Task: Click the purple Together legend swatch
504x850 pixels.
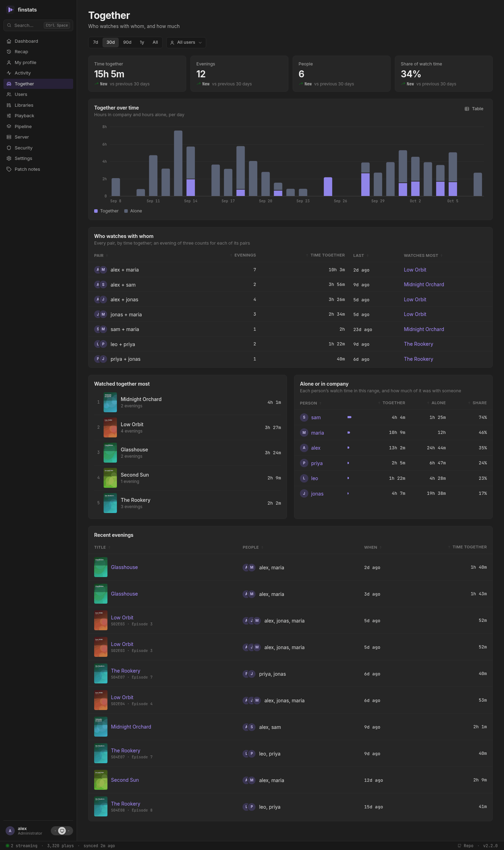Action: (x=96, y=211)
